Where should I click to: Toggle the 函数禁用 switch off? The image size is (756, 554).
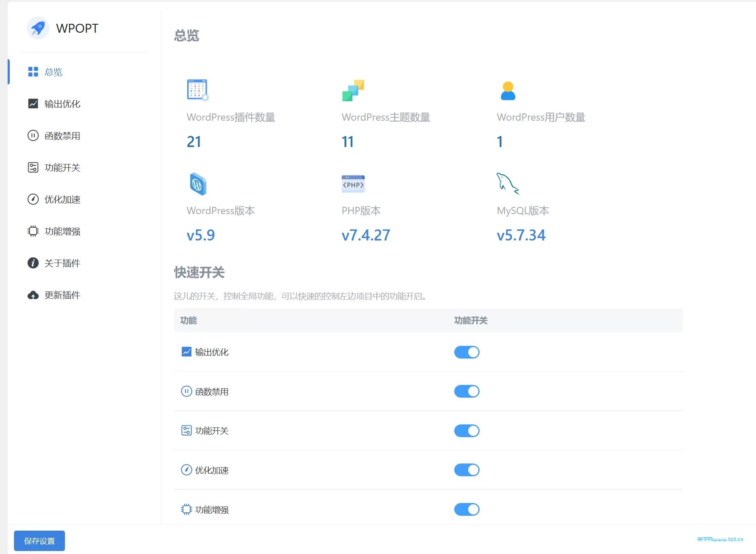pyautogui.click(x=467, y=391)
